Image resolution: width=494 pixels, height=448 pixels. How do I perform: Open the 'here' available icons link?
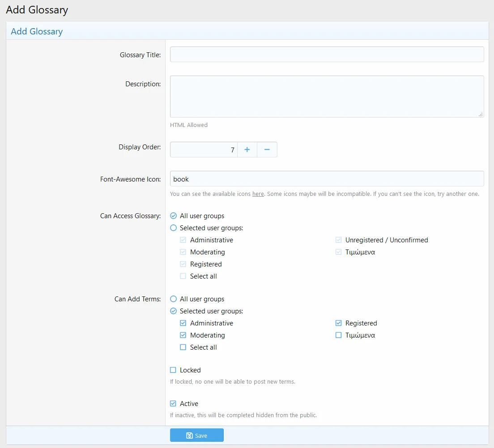point(258,194)
